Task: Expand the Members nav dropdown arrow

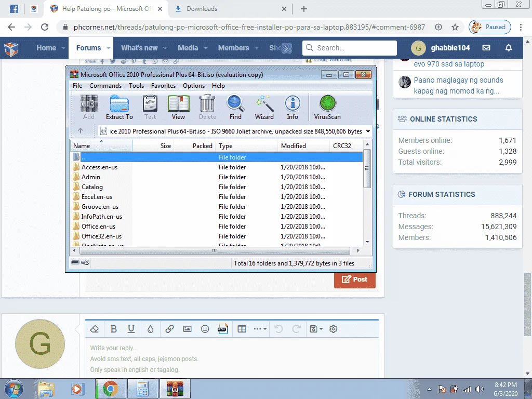Action: (x=257, y=48)
